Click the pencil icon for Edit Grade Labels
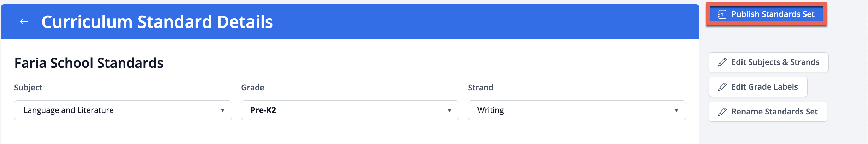Viewport: 868px width, 144px height. tap(722, 87)
